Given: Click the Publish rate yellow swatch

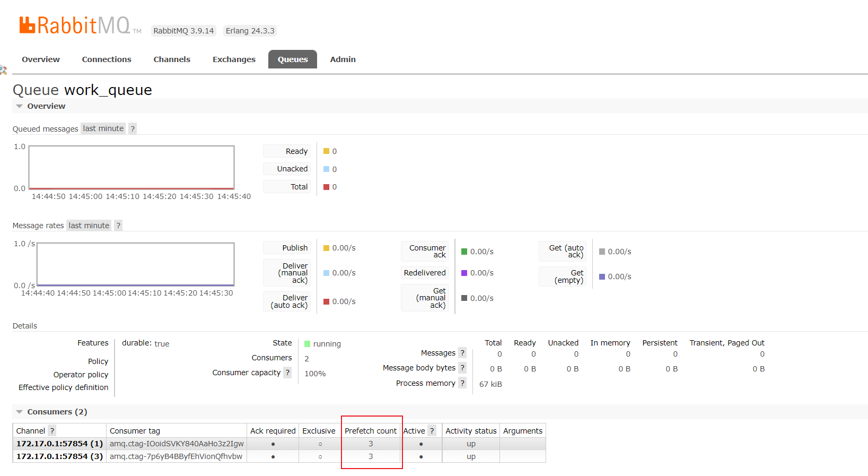Looking at the screenshot, I should [x=327, y=248].
